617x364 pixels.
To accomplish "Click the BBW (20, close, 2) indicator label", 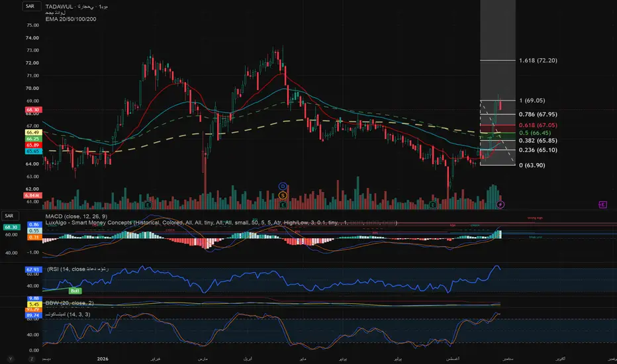I will click(70, 303).
